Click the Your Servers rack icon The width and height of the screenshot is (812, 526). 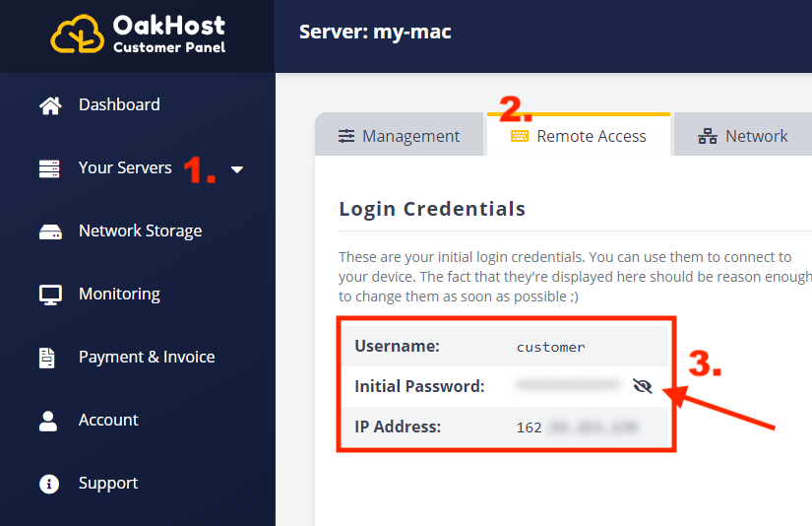point(49,168)
